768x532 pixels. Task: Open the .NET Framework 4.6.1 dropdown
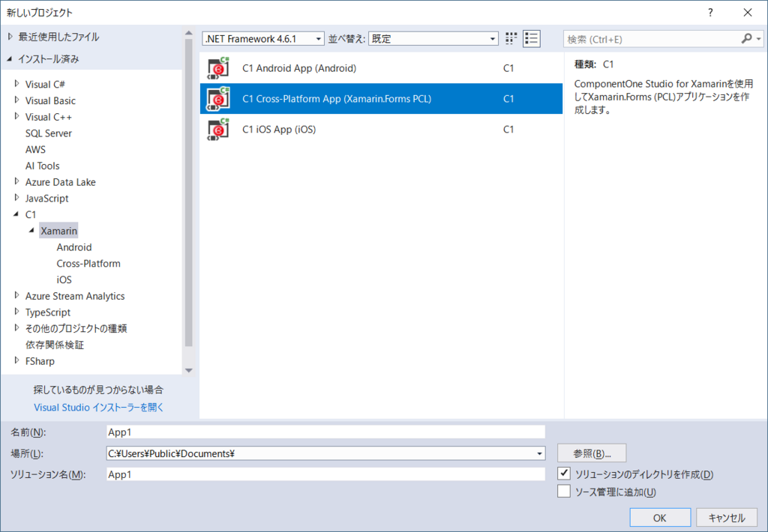pyautogui.click(x=263, y=39)
